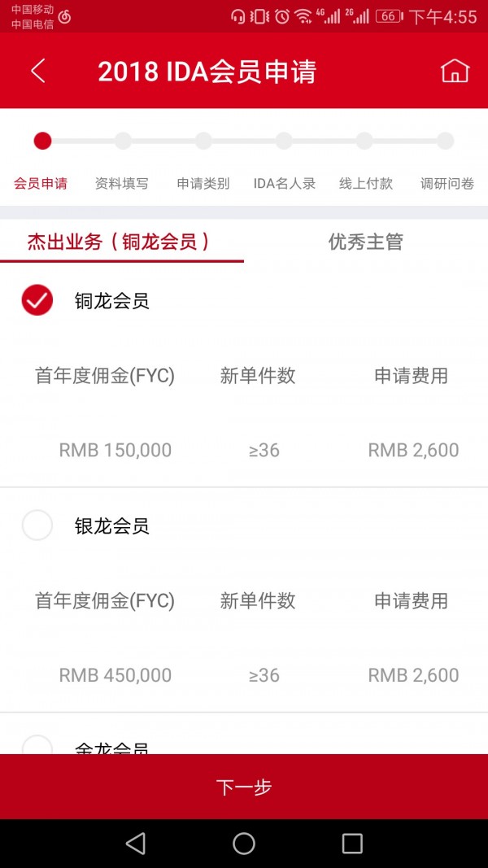Select the 铜龙会员 radio option

37,301
